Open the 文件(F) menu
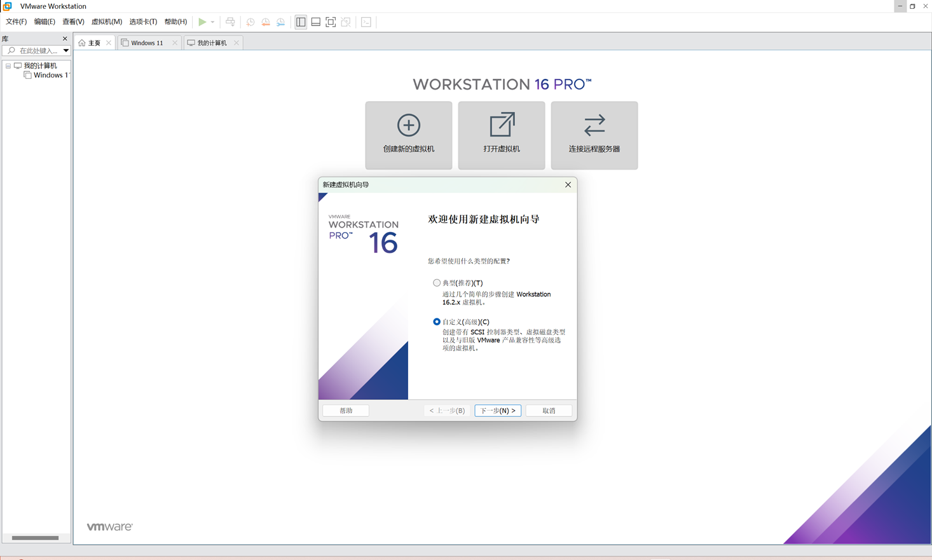The image size is (932, 560). (x=17, y=22)
